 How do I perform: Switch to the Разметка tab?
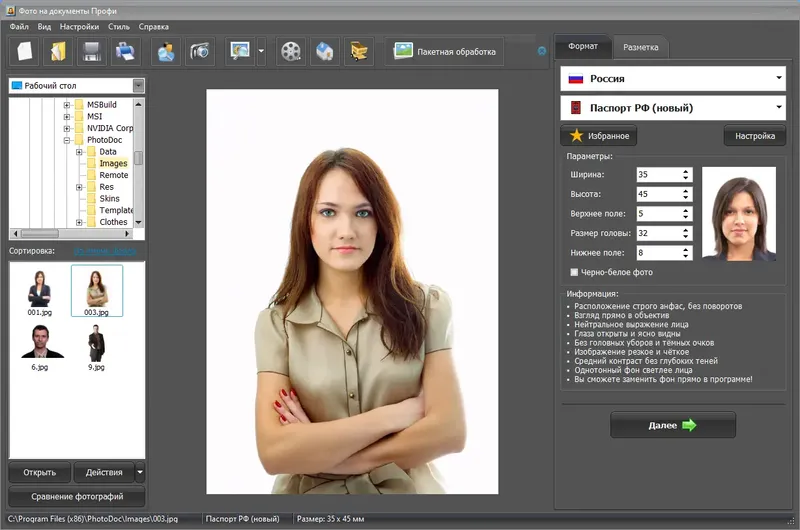click(x=640, y=47)
